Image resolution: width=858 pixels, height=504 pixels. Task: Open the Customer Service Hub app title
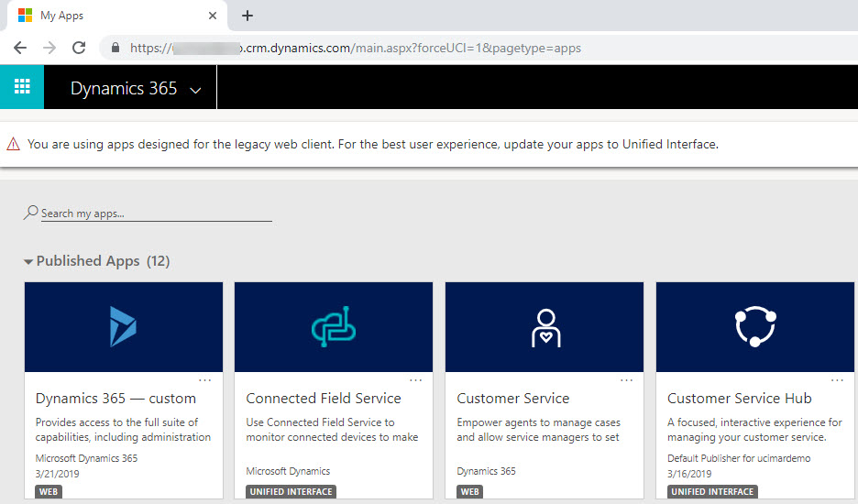click(739, 399)
